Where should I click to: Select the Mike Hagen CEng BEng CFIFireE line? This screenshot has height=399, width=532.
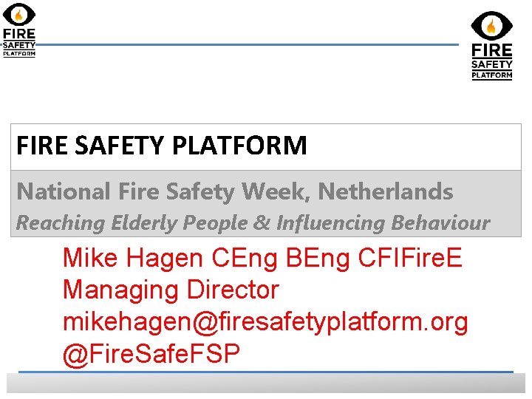tap(262, 258)
